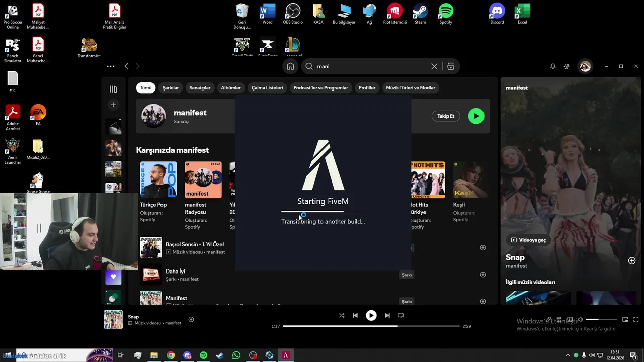Switch to Spotify from taskbar icon
Viewport: 644px width, 362px height.
tap(203, 355)
